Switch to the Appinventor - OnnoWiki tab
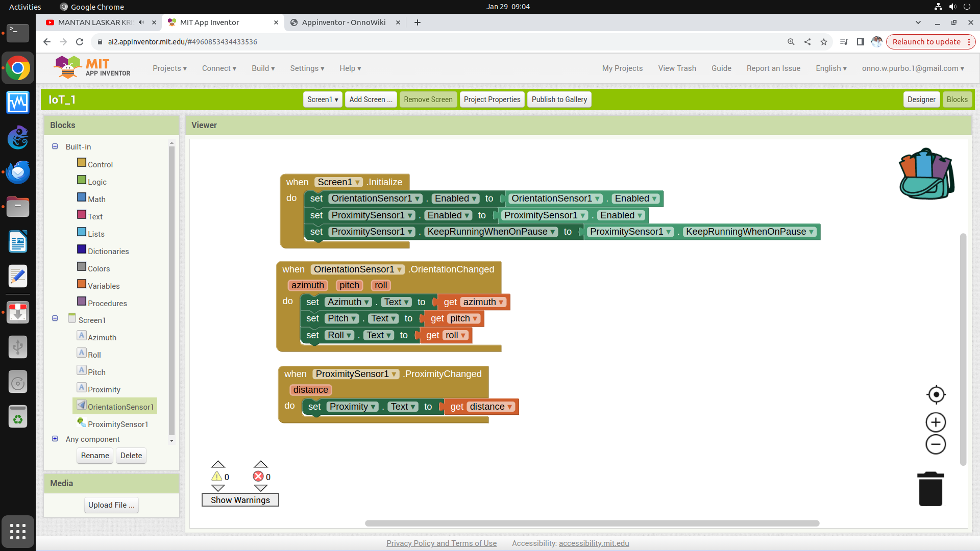 (344, 22)
